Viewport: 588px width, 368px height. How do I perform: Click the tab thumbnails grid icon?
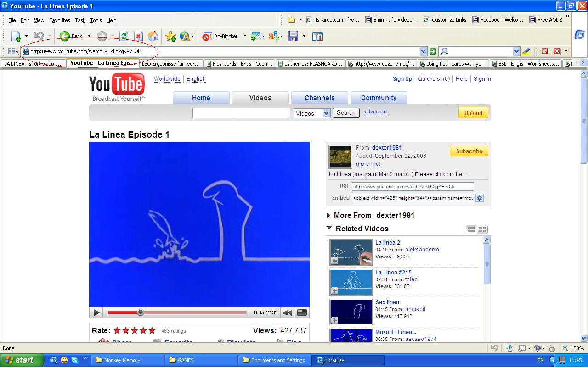click(x=11, y=51)
